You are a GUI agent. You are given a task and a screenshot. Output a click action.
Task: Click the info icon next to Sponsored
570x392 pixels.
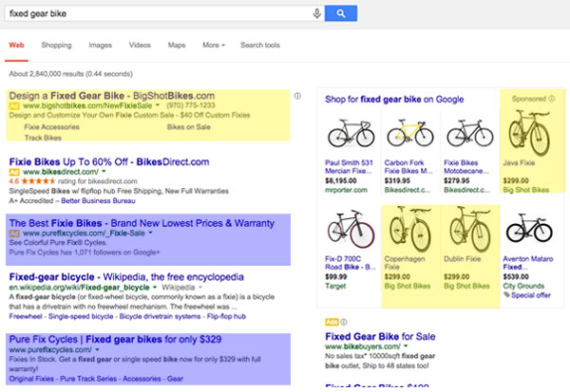(x=551, y=99)
